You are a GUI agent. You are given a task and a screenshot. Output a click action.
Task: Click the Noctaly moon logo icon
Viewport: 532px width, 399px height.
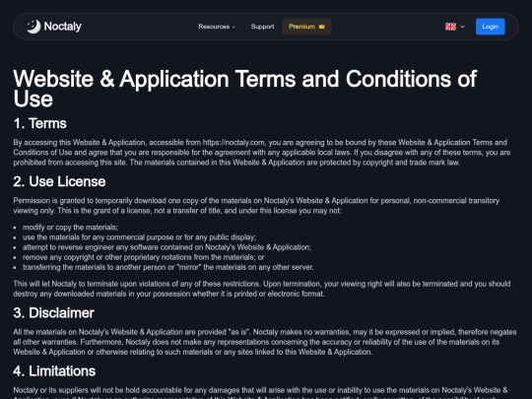point(33,27)
